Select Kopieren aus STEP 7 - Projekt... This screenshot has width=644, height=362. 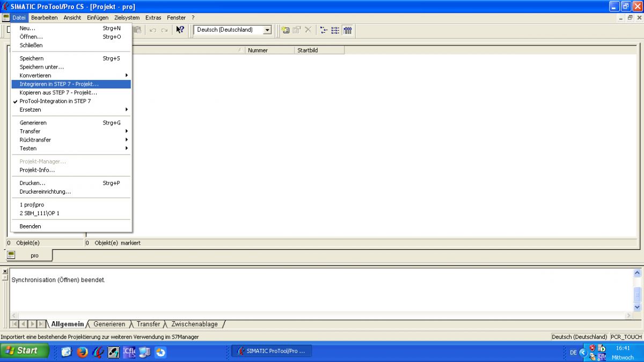pyautogui.click(x=71, y=92)
